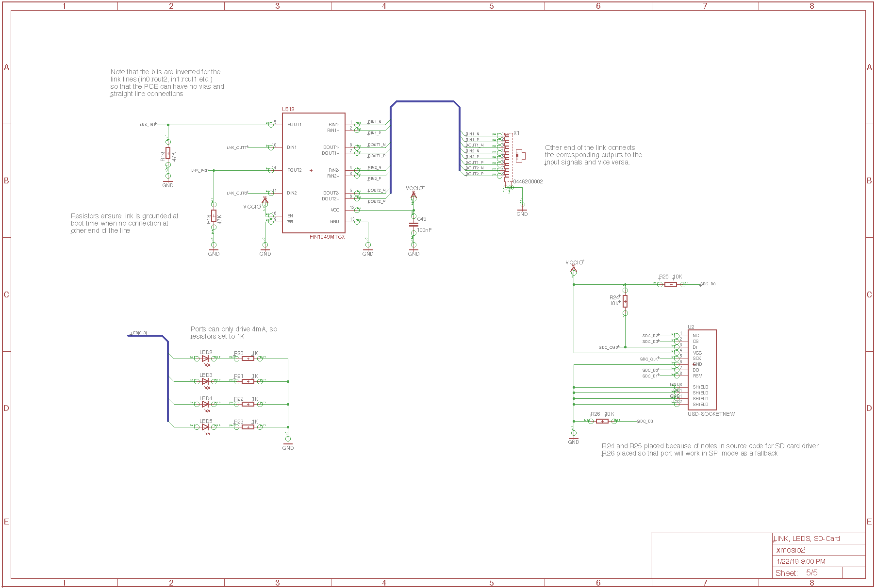Click the 'R24 and R25 placed because' note
Image resolution: width=876 pixels, height=588 pixels.
pos(710,446)
